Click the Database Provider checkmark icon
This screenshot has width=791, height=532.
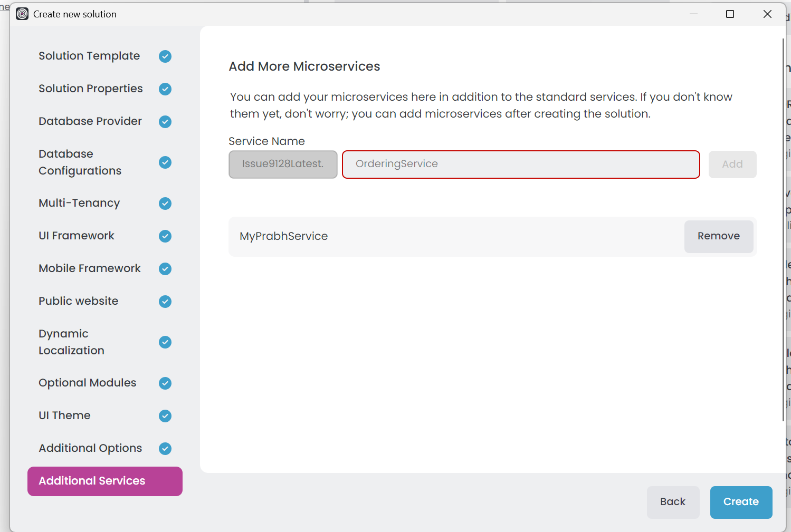pos(165,122)
